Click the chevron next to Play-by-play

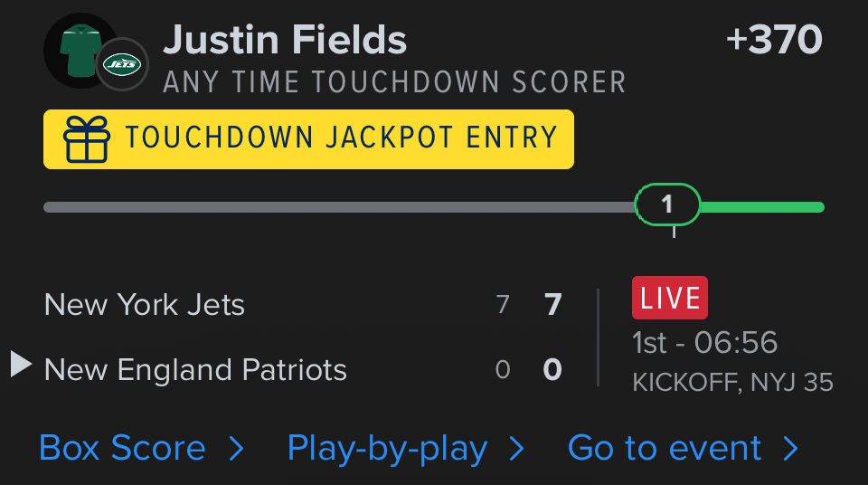click(517, 449)
